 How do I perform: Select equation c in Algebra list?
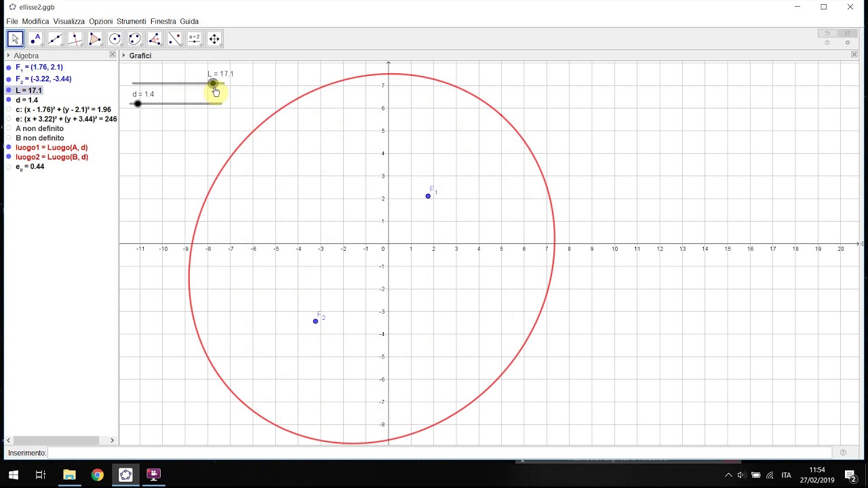pyautogui.click(x=63, y=109)
